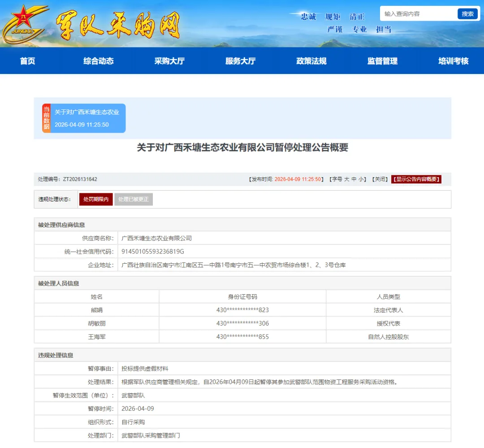Open the 综合动态 navigation menu
484x448 pixels.
pos(98,61)
